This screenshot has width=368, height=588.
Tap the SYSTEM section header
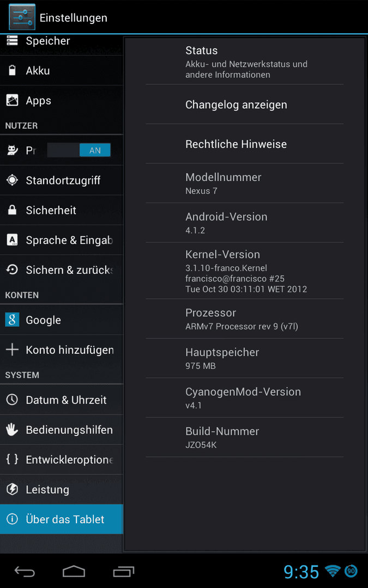(22, 375)
